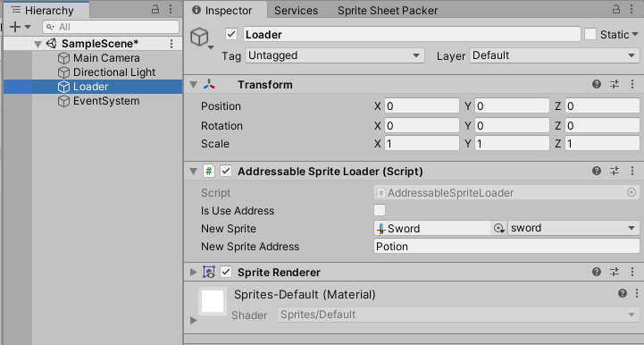The width and height of the screenshot is (644, 345).
Task: Disable the Sprite Renderer checkbox
Action: (226, 272)
